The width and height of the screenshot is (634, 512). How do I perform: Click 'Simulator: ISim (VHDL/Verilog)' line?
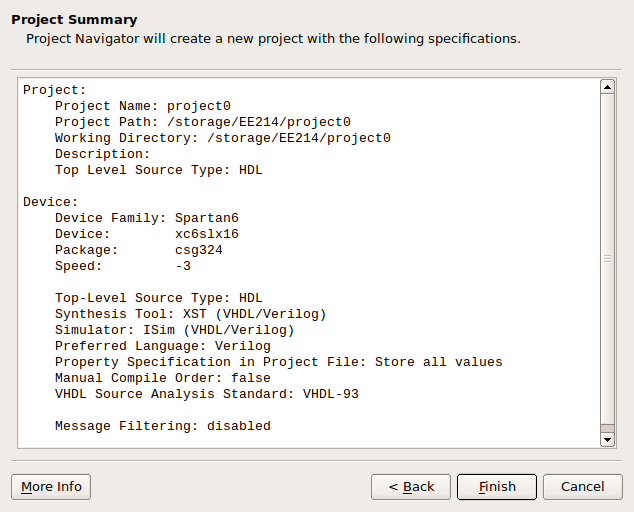(175, 330)
